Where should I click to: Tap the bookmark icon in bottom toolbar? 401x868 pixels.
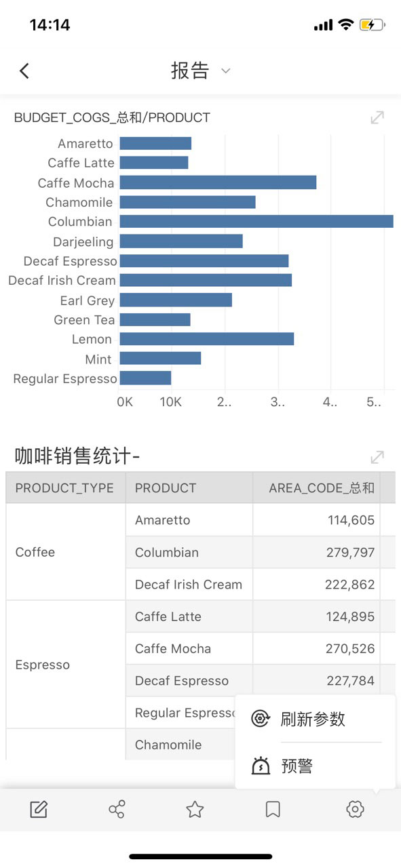tap(273, 809)
